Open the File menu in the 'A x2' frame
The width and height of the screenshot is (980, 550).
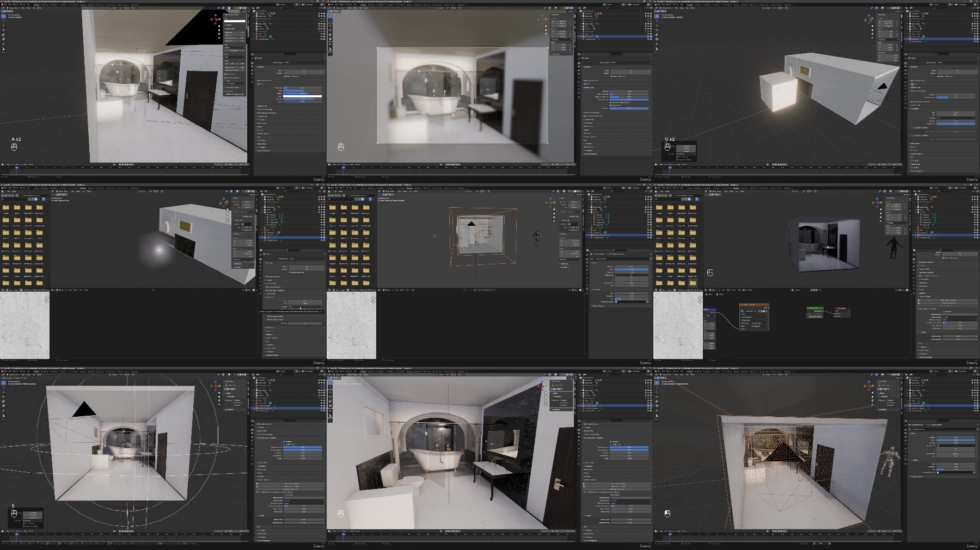[x=5, y=4]
